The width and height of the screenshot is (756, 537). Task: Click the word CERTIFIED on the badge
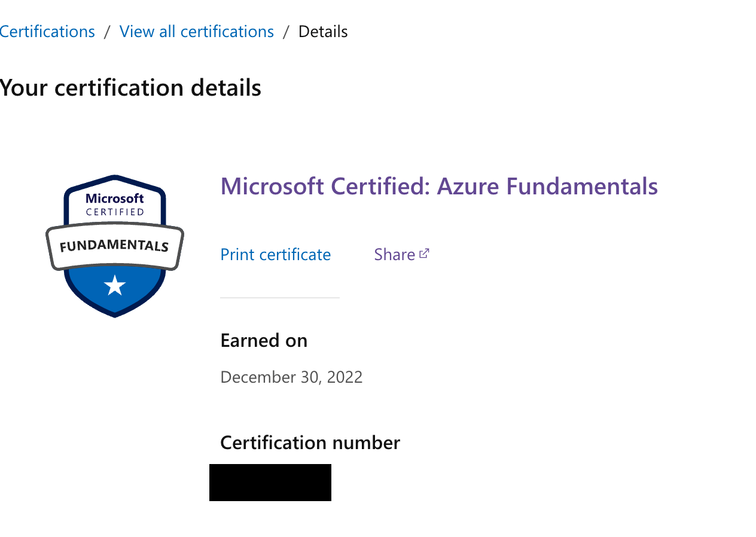(x=115, y=212)
